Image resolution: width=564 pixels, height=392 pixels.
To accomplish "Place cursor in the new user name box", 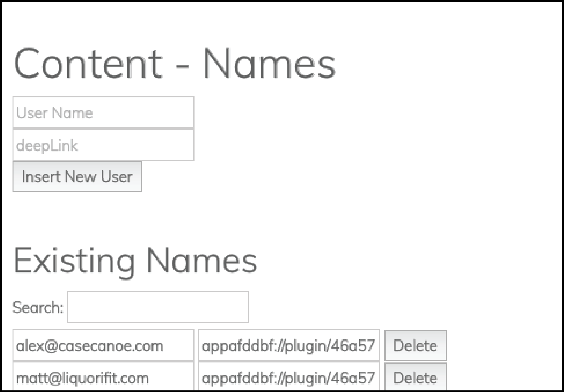I will pos(103,113).
